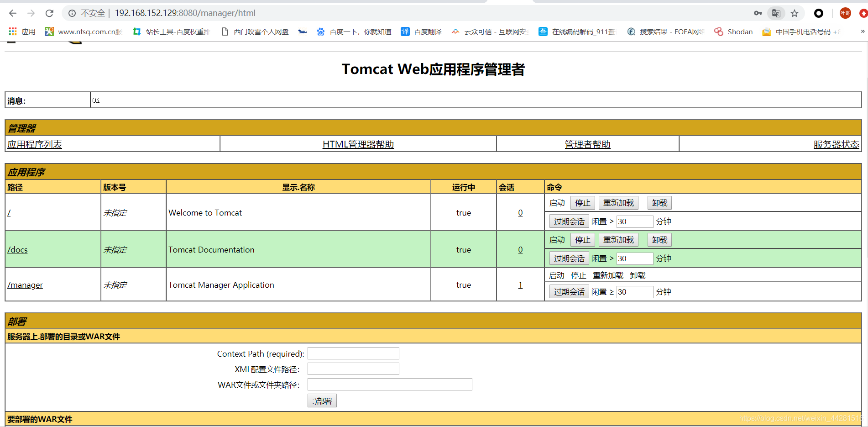This screenshot has width=868, height=427.
Task: Edit idle minutes for the /docs application
Action: coord(635,258)
